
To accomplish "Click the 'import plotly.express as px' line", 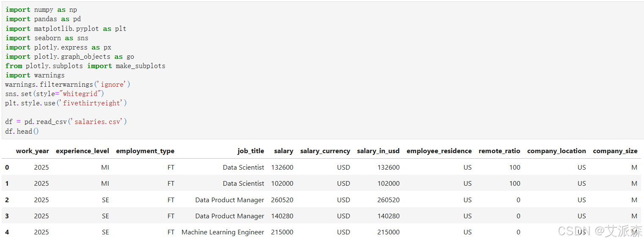I will pyautogui.click(x=58, y=47).
